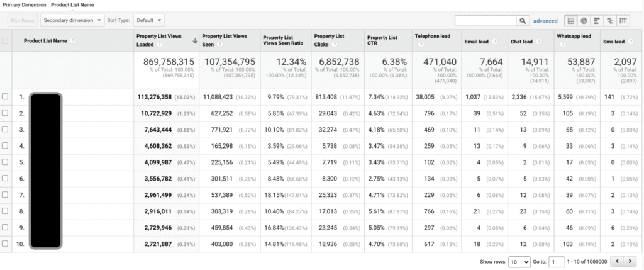Open the Secondary dimension dropdown

click(72, 20)
